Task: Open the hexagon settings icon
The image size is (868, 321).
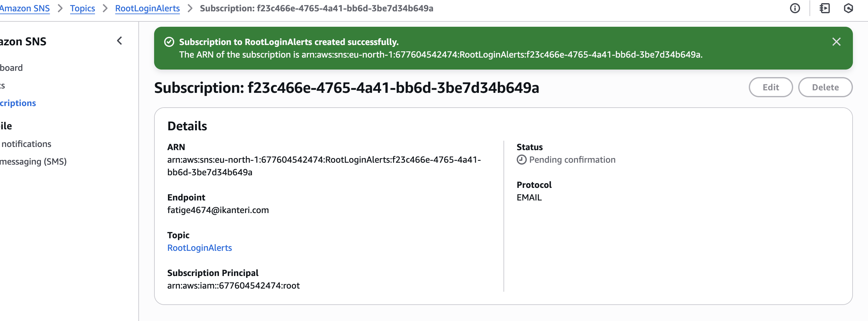Action: tap(848, 8)
